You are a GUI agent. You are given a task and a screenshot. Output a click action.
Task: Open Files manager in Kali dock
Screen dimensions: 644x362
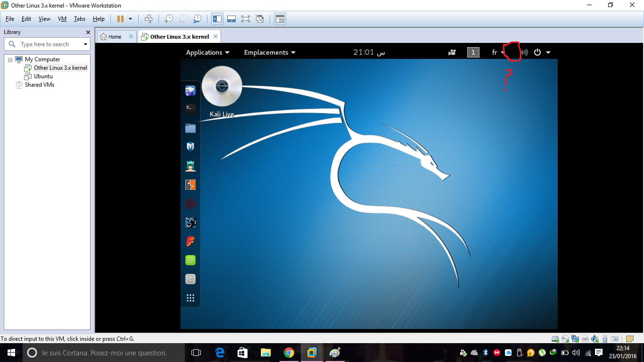coord(190,128)
